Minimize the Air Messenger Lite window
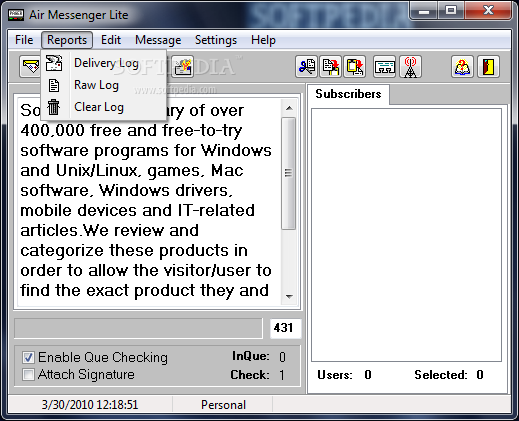The image size is (519, 421). point(424,11)
